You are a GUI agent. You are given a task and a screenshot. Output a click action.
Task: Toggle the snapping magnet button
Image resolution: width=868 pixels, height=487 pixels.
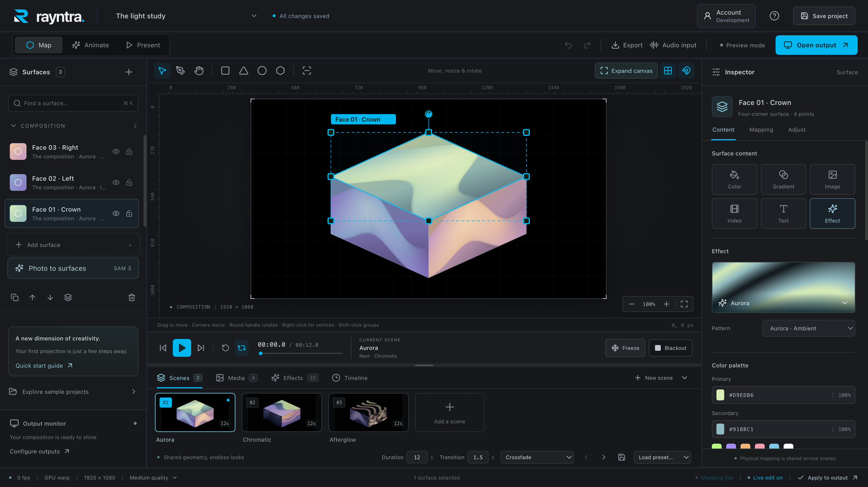click(x=686, y=71)
